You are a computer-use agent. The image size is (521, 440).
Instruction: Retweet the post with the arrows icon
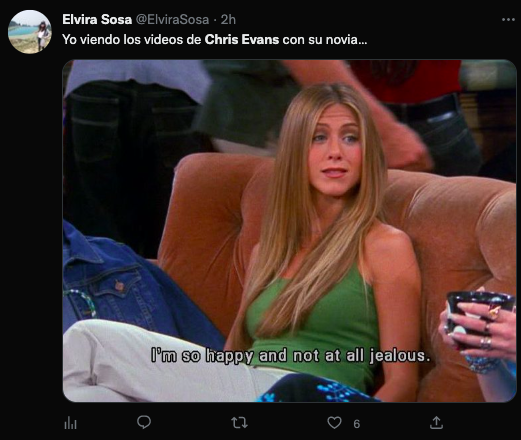tap(239, 423)
